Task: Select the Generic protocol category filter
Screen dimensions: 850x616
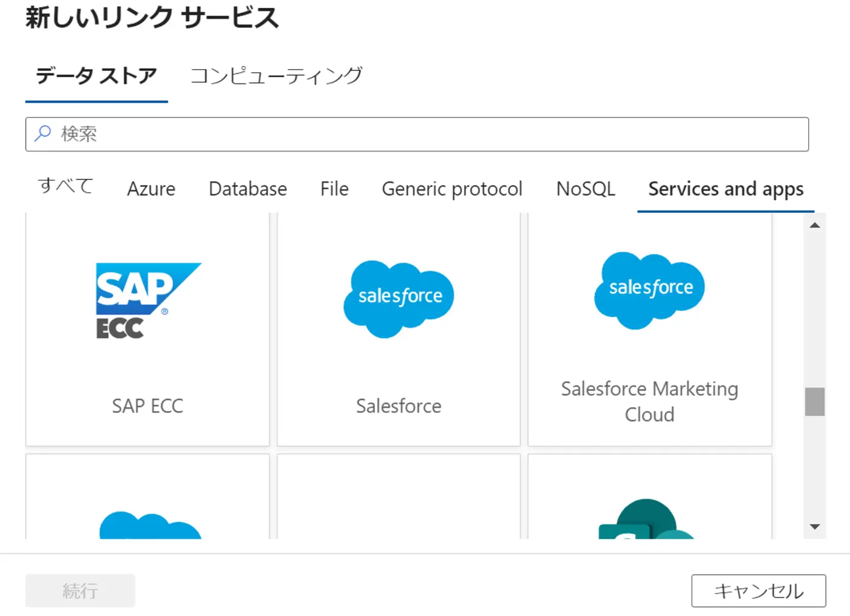Action: pos(452,189)
